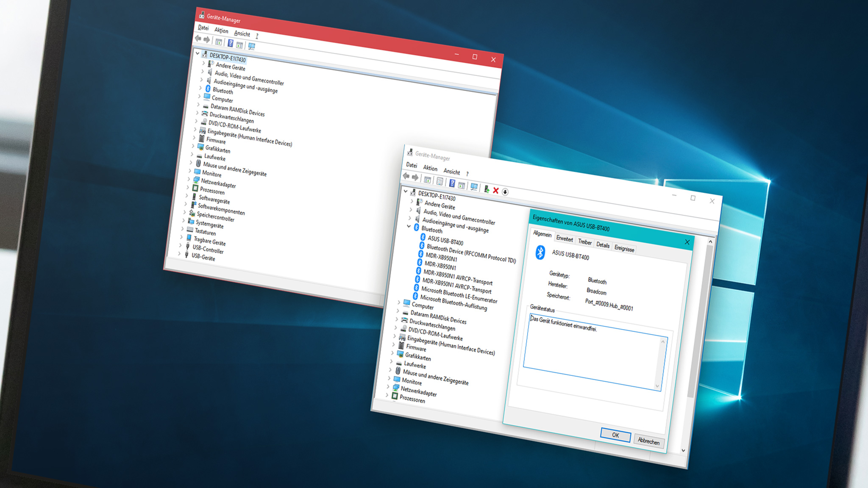Expand Bluetooth in the red window

point(200,88)
